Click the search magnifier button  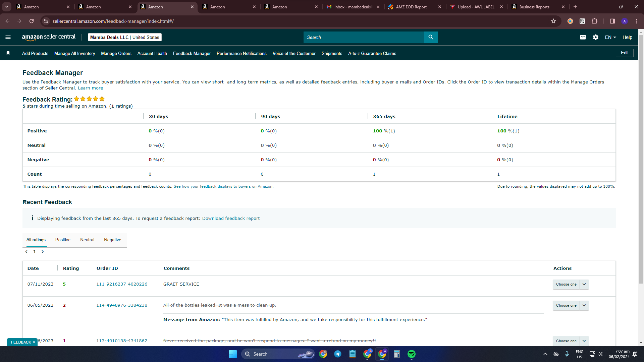click(431, 37)
